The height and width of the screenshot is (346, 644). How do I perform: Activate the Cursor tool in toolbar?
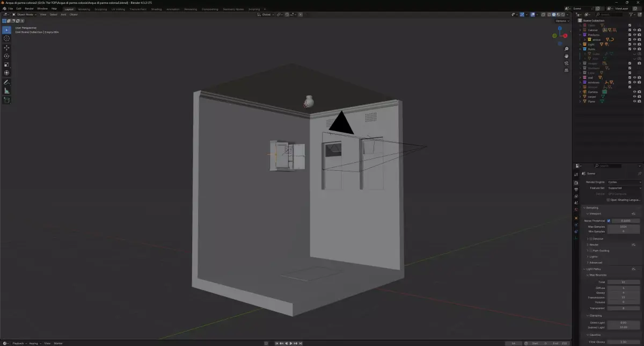7,38
